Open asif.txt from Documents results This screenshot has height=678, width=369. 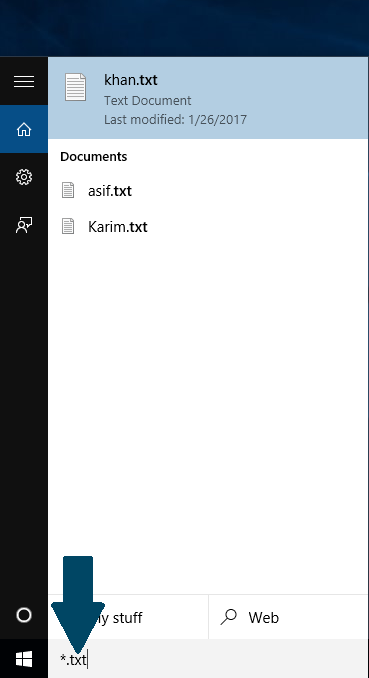coord(209,190)
